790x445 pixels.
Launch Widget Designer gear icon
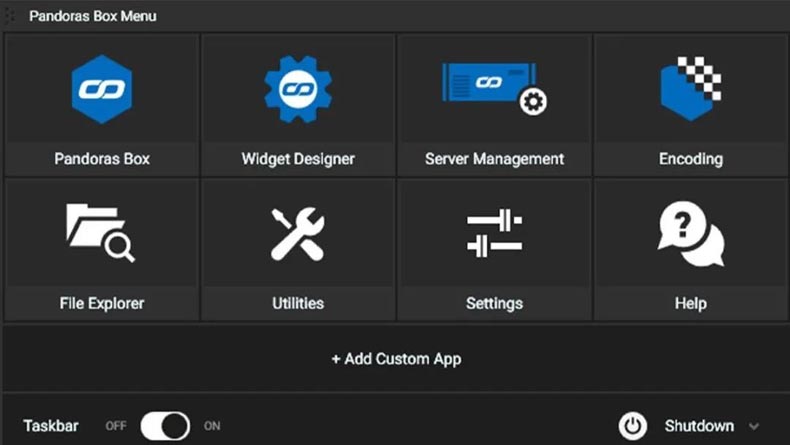point(298,89)
